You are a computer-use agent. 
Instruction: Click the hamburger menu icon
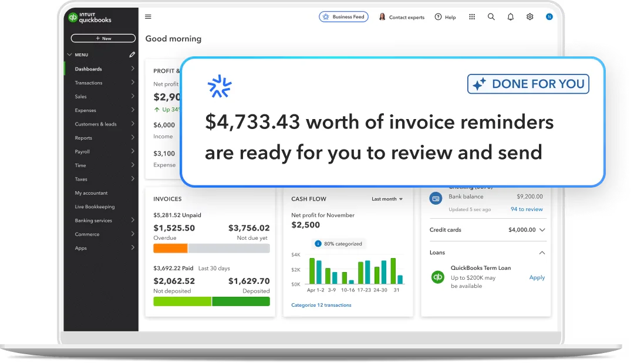[148, 16]
